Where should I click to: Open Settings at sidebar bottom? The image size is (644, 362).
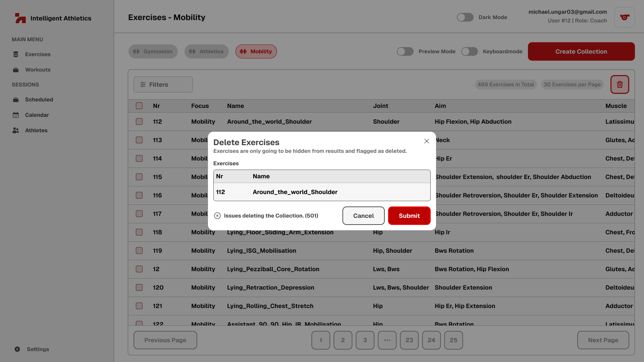(38, 349)
